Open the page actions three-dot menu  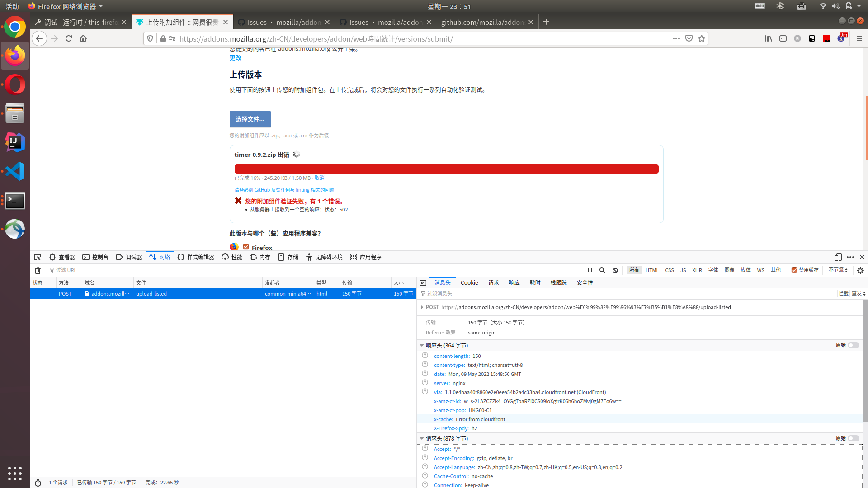click(676, 38)
